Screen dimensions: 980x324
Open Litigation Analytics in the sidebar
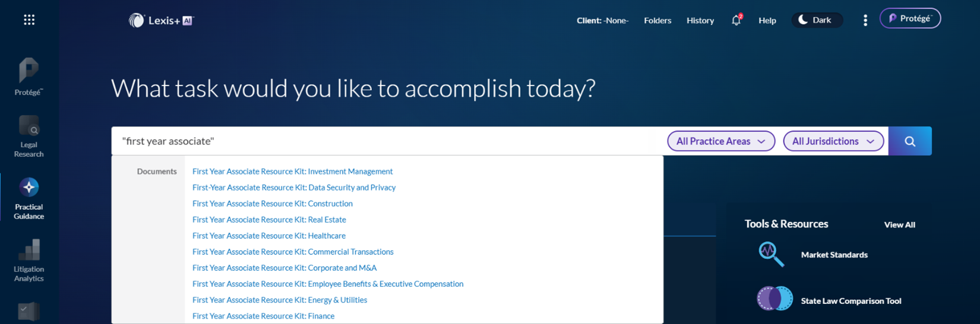point(29,261)
